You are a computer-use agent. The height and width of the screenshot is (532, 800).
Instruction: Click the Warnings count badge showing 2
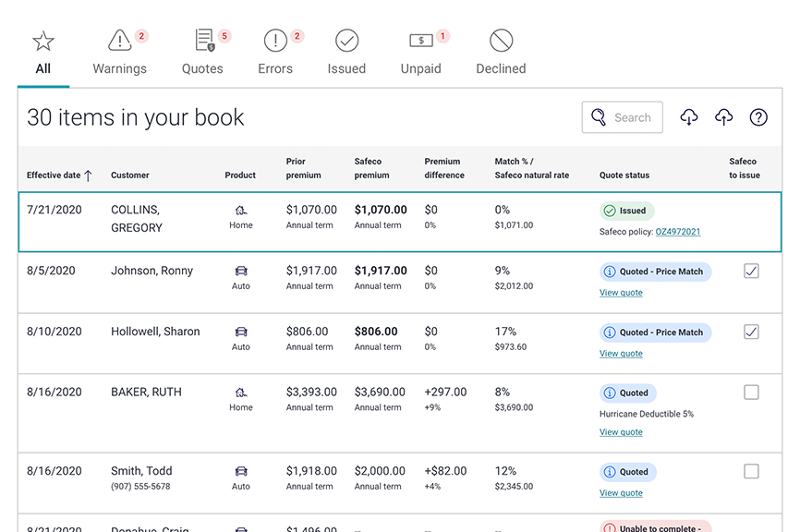[x=141, y=36]
